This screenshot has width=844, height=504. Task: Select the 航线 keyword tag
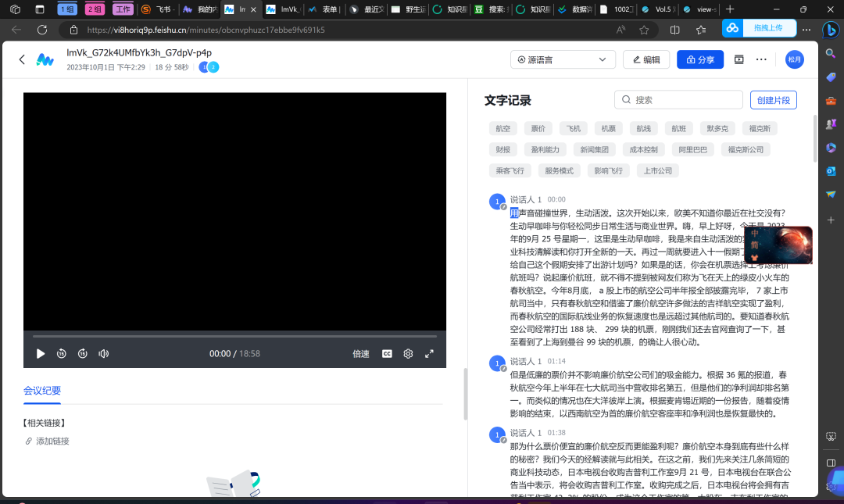[644, 129]
